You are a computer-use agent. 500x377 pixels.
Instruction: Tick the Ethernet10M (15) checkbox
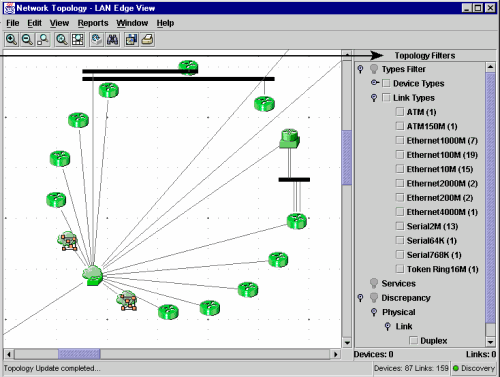click(399, 169)
